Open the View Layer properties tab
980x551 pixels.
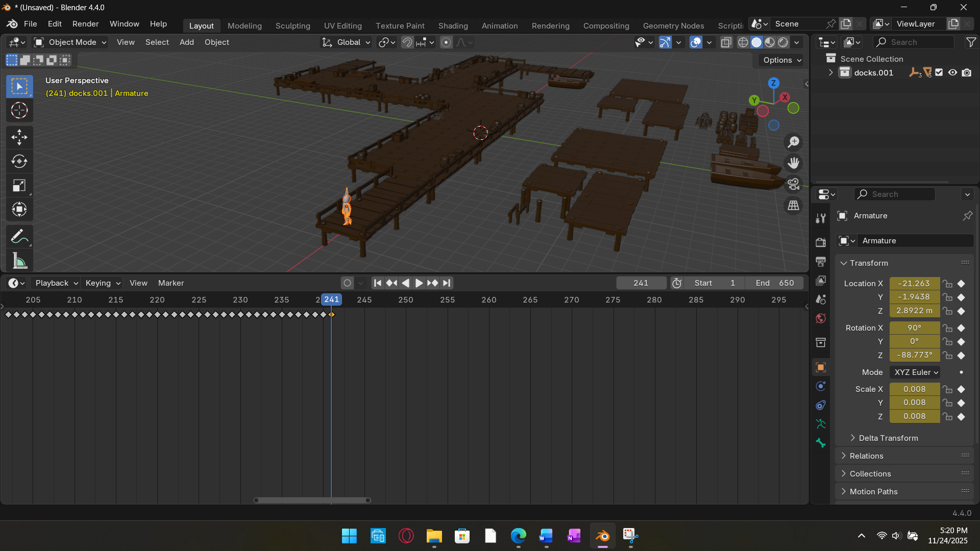point(821,281)
